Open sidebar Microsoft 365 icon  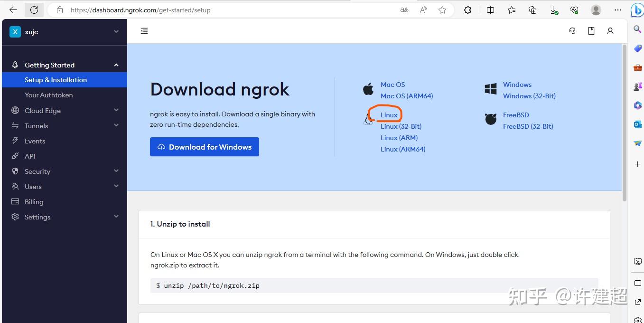coord(637,105)
